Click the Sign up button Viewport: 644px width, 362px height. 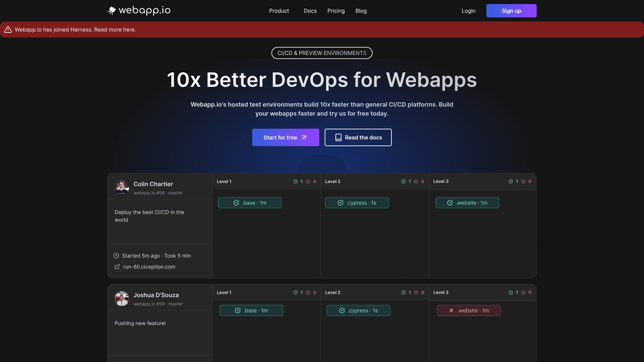[x=511, y=11]
